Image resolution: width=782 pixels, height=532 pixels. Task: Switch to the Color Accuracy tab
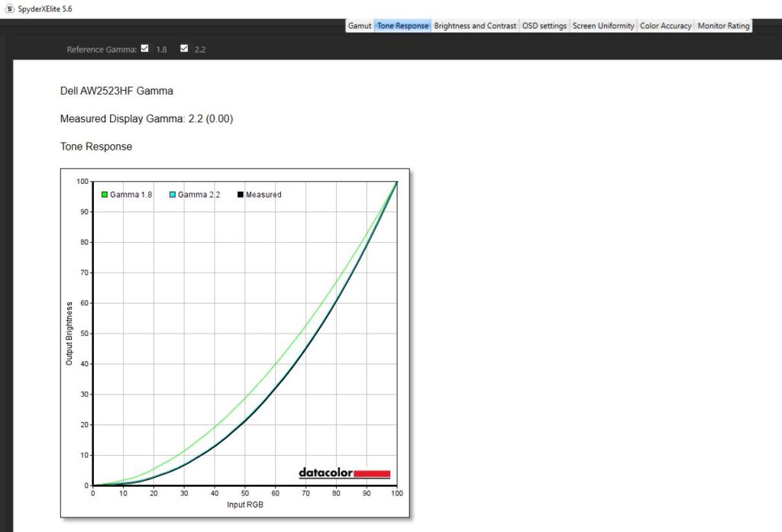[665, 25]
